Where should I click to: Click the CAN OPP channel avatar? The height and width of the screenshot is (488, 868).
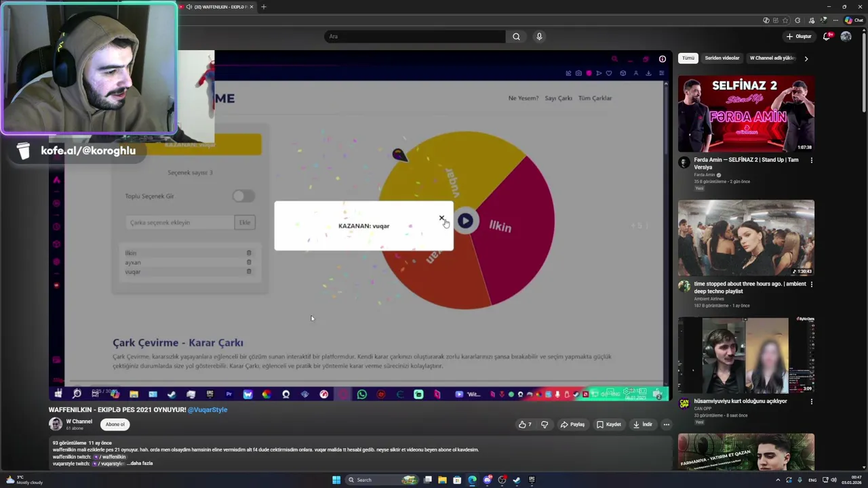[x=684, y=404]
